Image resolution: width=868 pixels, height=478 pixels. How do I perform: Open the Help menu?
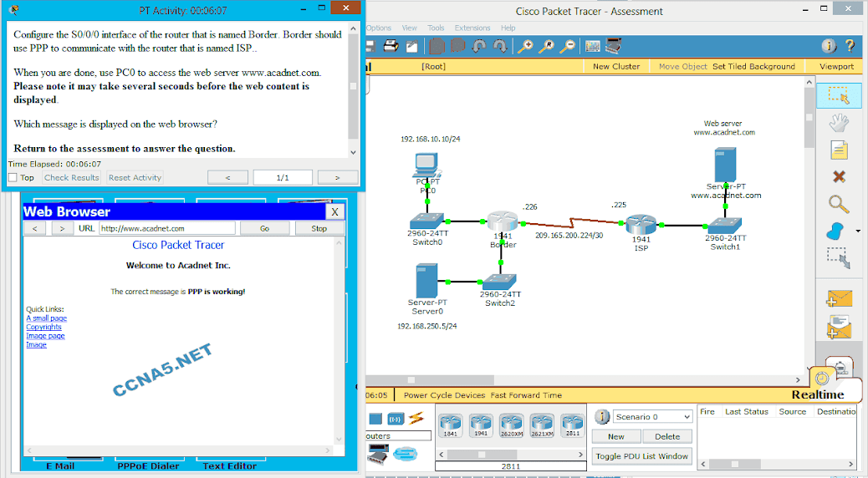(508, 28)
